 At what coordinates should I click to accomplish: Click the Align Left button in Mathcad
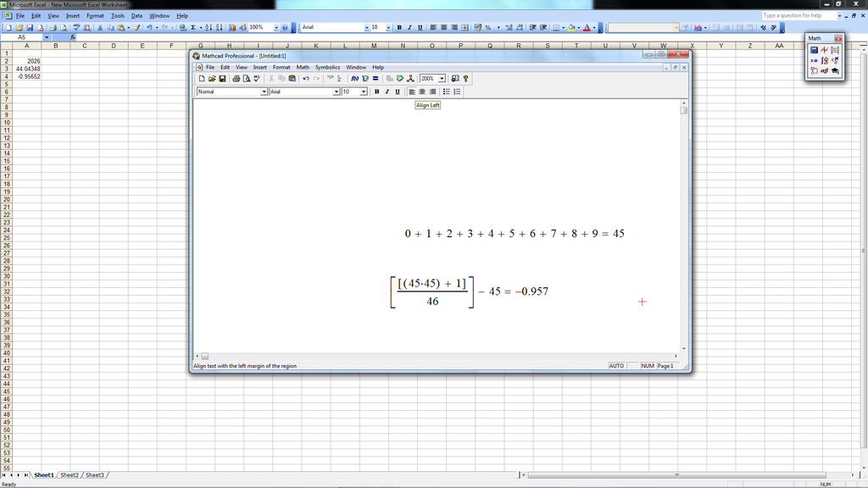[412, 91]
